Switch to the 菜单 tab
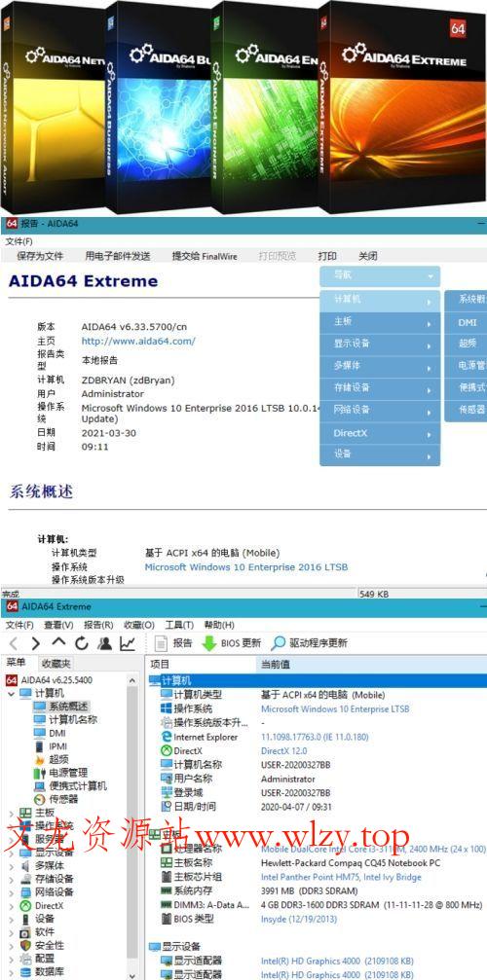This screenshot has height=980, width=487. (x=17, y=663)
